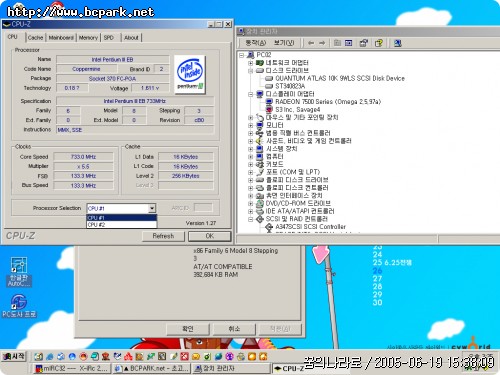Open the 동작(A) menu in Device Manager
The height and width of the screenshot is (375, 500).
256,43
